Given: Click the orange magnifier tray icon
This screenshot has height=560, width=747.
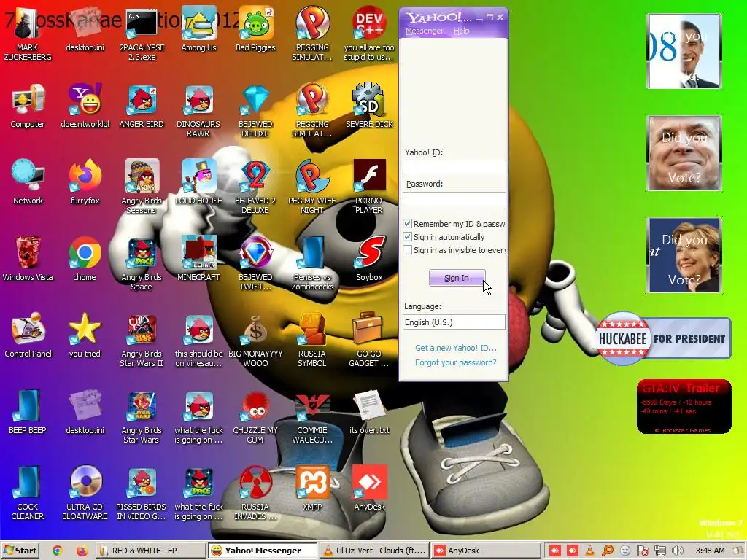Looking at the screenshot, I should [x=607, y=551].
